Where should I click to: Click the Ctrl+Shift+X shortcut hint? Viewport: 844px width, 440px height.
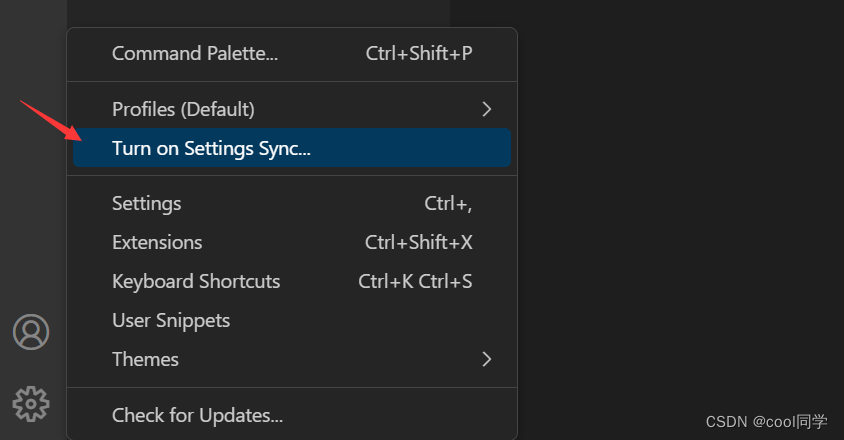[419, 242]
